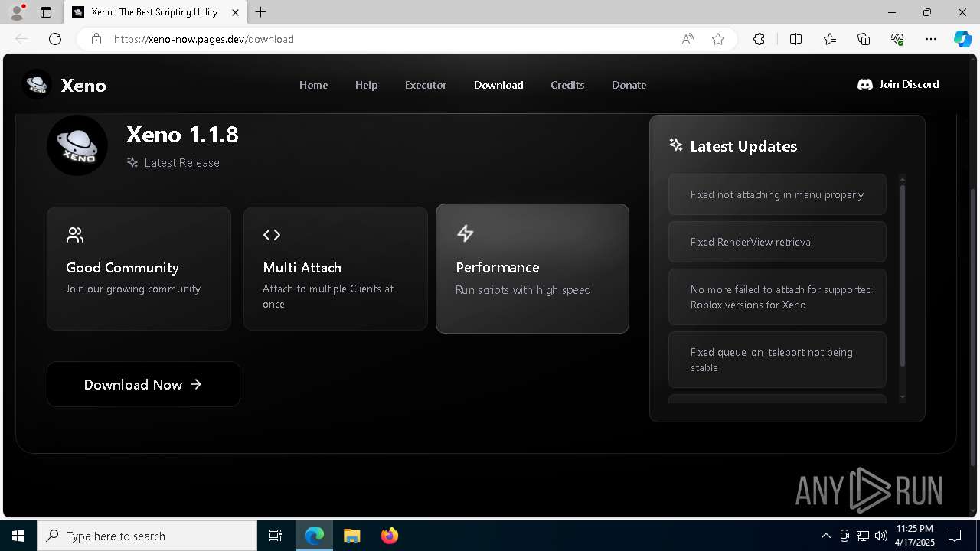Screen dimensions: 980x551
Task: Open Browser essentials heart icon
Action: pos(897,39)
